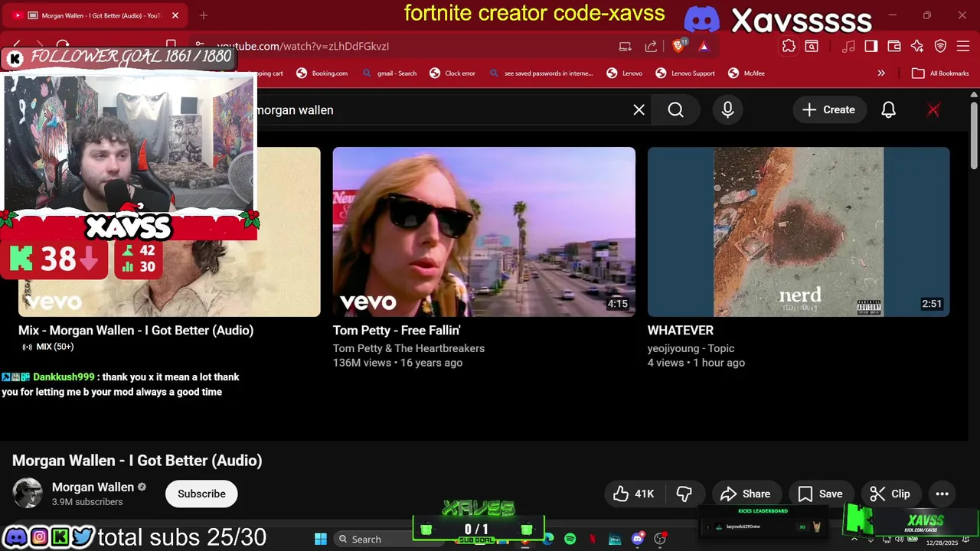This screenshot has width=980, height=551.
Task: Click the MIX (50+) label
Action: 47,347
